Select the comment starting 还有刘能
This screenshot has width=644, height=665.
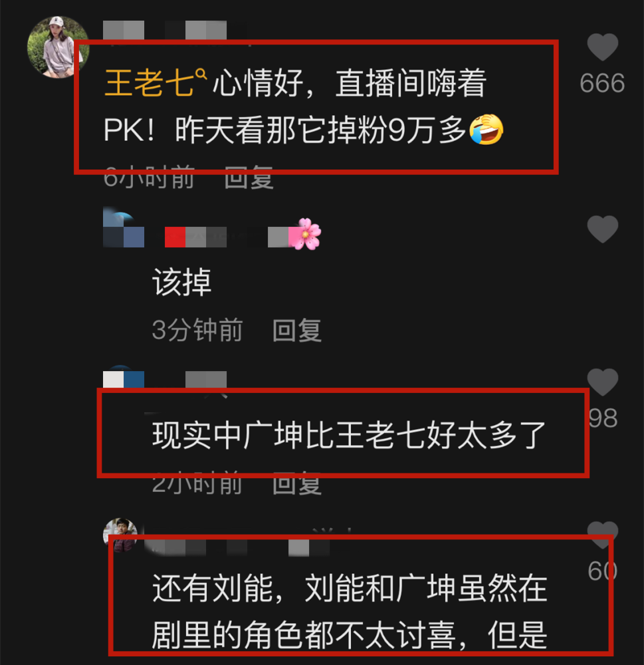pyautogui.click(x=350, y=612)
